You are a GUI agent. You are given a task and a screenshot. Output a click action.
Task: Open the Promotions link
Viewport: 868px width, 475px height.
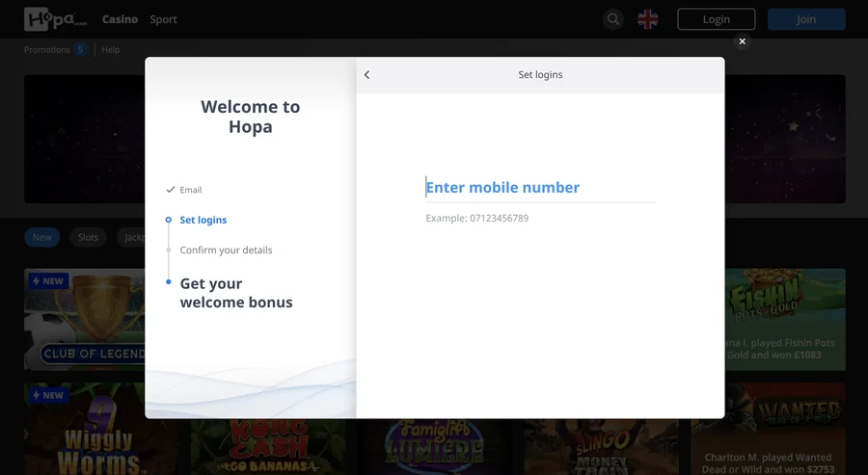(x=46, y=50)
